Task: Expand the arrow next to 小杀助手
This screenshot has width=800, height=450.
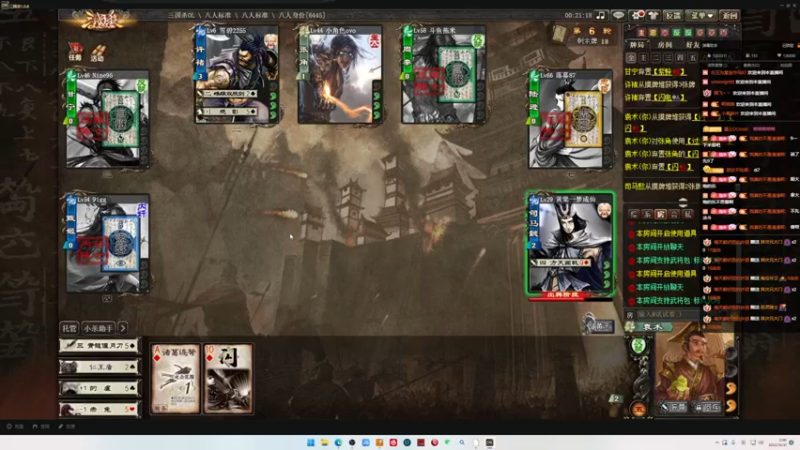Action: (123, 328)
